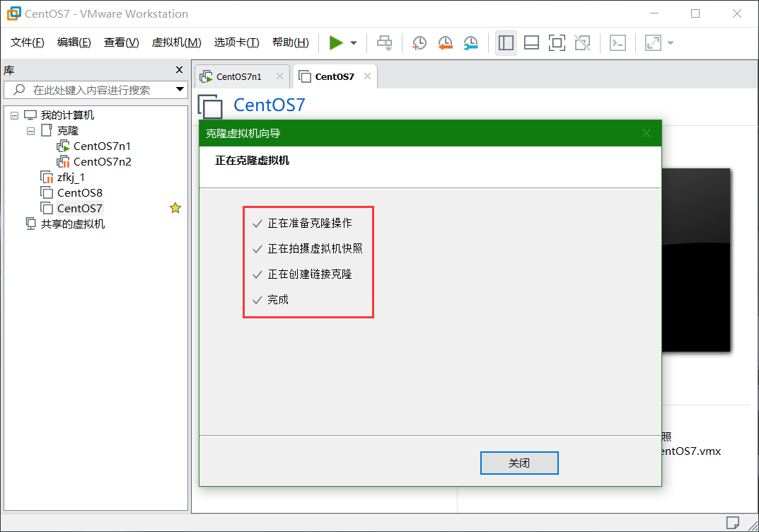This screenshot has height=532, width=759.
Task: Open the 文件(F) menu
Action: (27, 42)
